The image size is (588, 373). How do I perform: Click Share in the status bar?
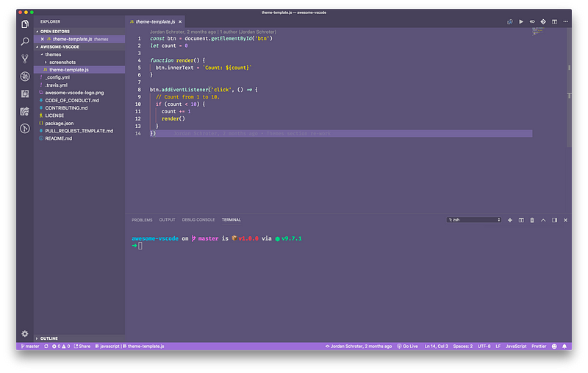pos(82,347)
